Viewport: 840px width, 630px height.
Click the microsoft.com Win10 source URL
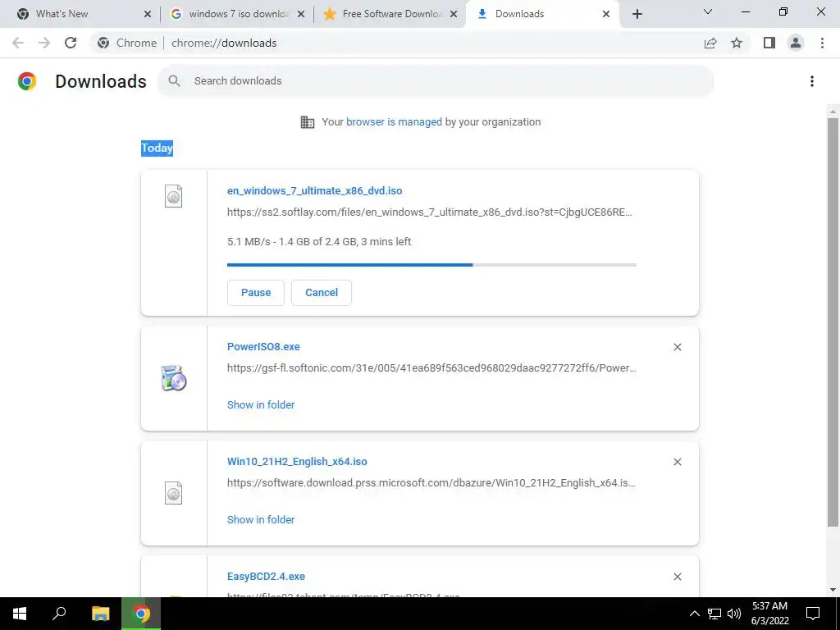coord(431,482)
